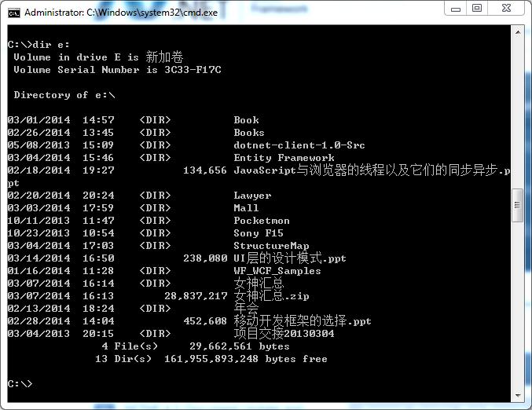Click the vertical scrollbar thumb
The height and width of the screenshot is (410, 532).
(x=518, y=205)
